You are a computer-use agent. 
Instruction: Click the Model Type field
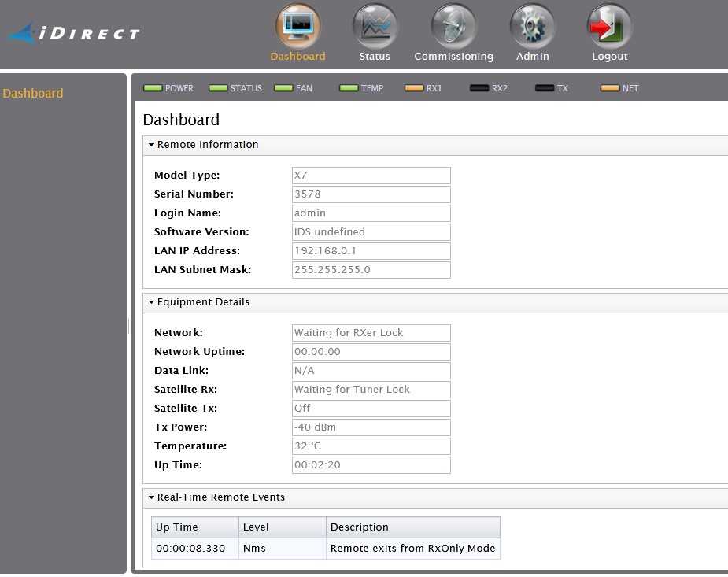[371, 176]
